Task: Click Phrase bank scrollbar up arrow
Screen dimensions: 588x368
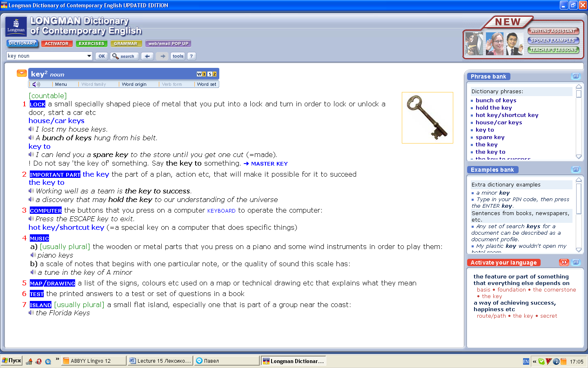Action: click(x=579, y=86)
